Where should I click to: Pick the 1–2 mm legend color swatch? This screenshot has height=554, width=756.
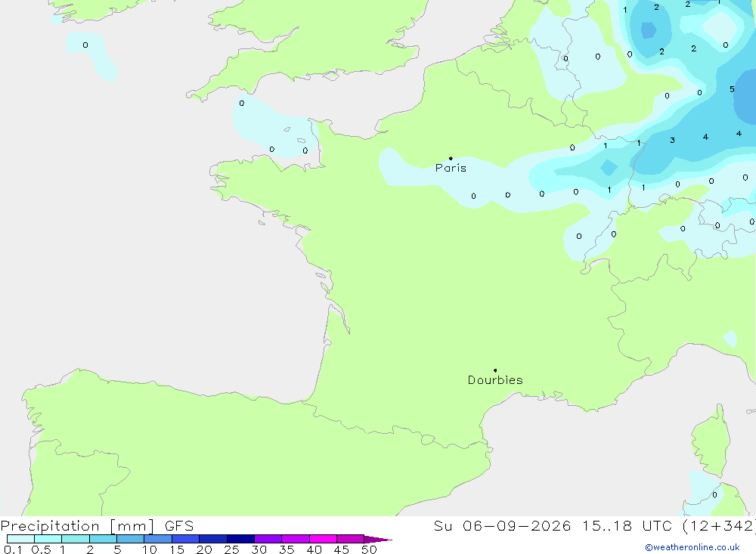pyautogui.click(x=76, y=539)
